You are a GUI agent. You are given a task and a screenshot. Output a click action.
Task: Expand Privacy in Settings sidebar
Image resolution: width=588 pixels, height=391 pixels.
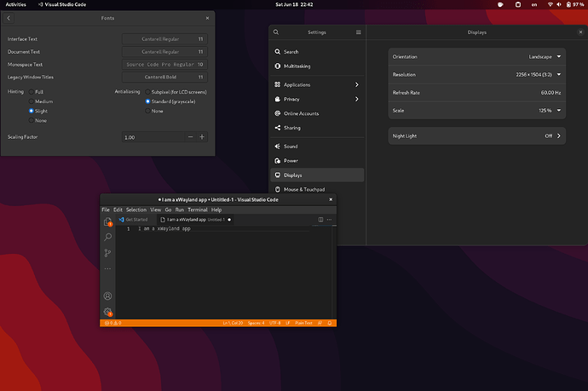pos(317,99)
